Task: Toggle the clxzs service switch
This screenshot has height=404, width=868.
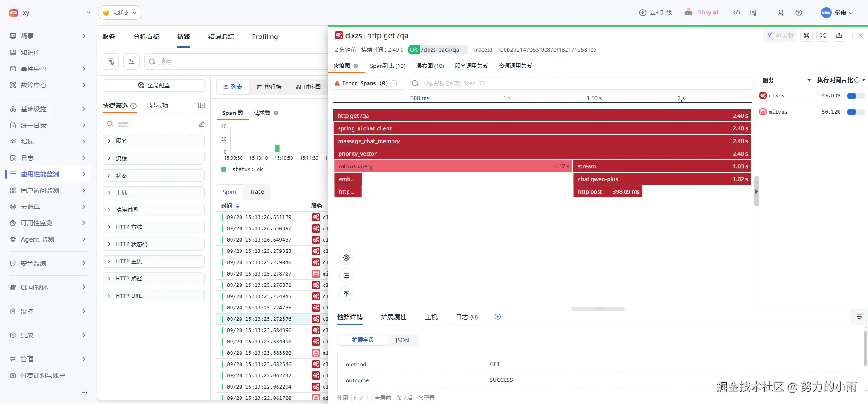Action: (x=855, y=96)
